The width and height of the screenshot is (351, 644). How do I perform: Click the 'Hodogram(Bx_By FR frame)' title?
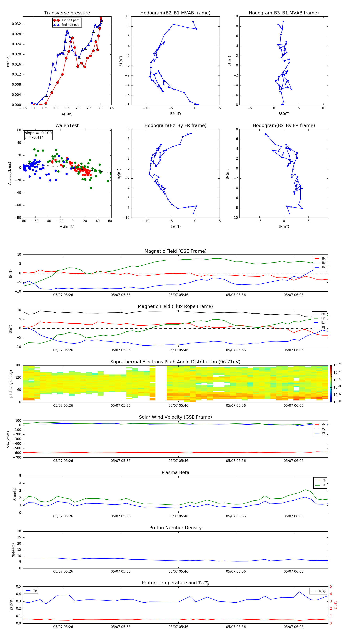284,125
